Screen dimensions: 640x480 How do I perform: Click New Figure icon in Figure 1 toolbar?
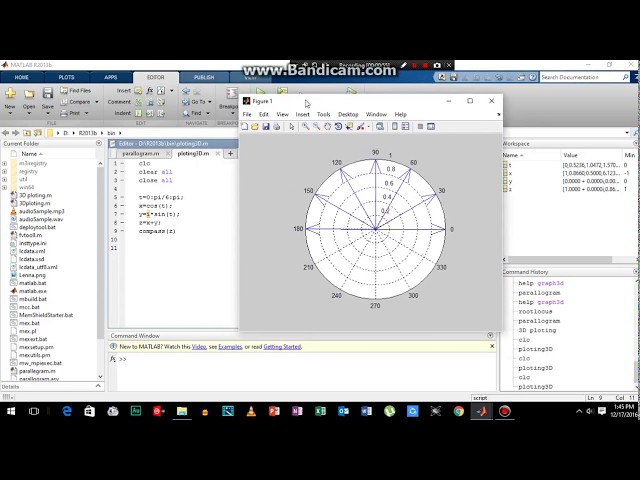[x=244, y=127]
